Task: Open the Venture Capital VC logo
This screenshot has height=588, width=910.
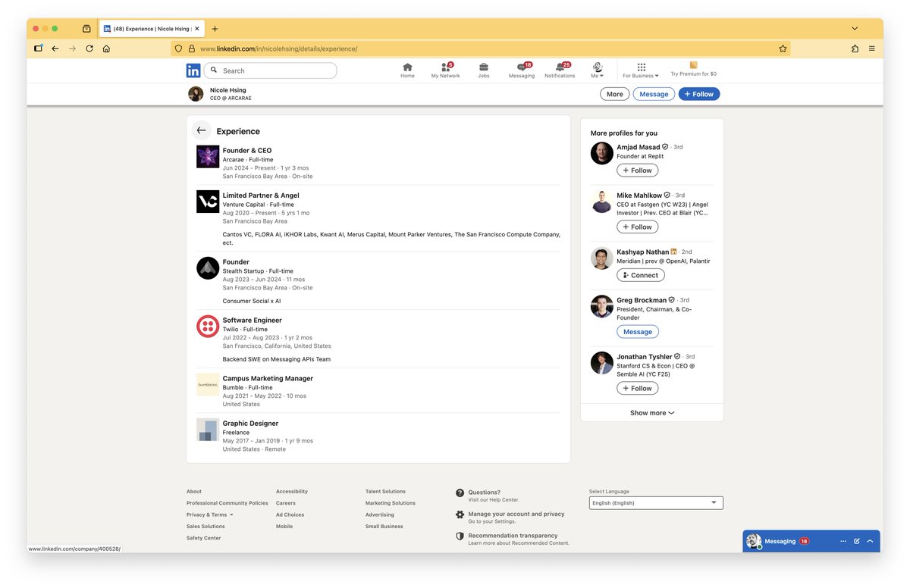Action: (208, 201)
